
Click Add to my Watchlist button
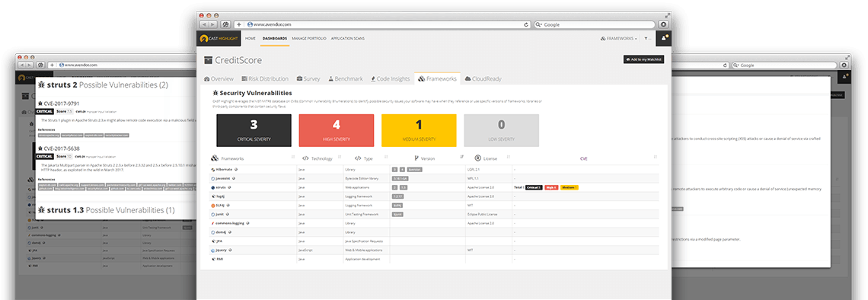(644, 59)
